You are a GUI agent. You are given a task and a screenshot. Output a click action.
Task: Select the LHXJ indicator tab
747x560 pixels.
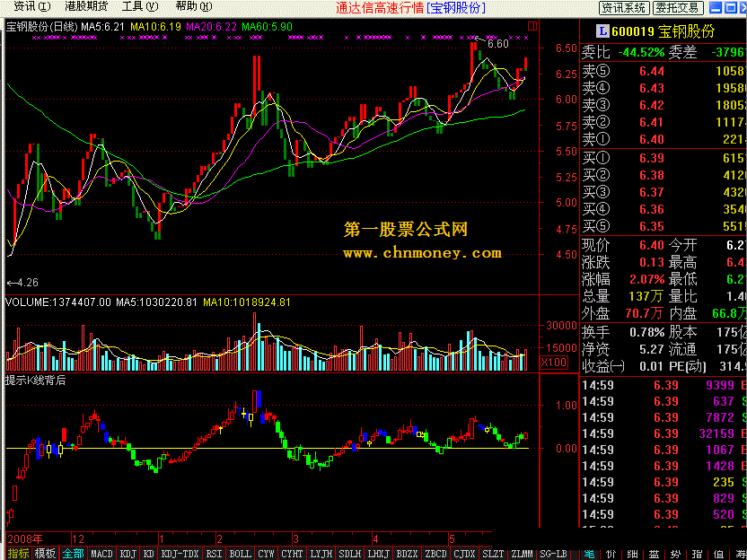pos(379,554)
